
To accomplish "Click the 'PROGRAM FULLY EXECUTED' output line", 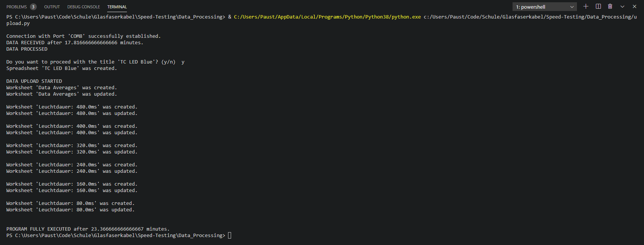I will click(88, 229).
